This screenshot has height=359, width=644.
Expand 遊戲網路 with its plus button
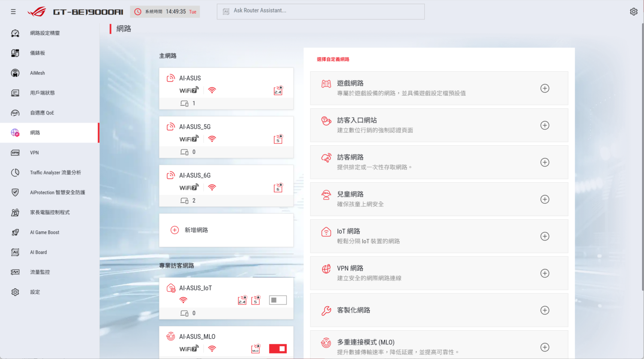point(545,88)
